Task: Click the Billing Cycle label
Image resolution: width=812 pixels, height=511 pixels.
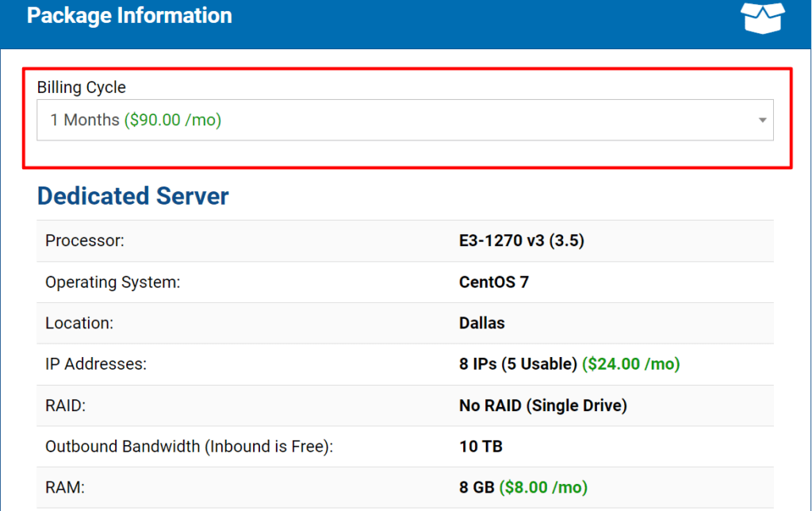Action: pos(82,87)
